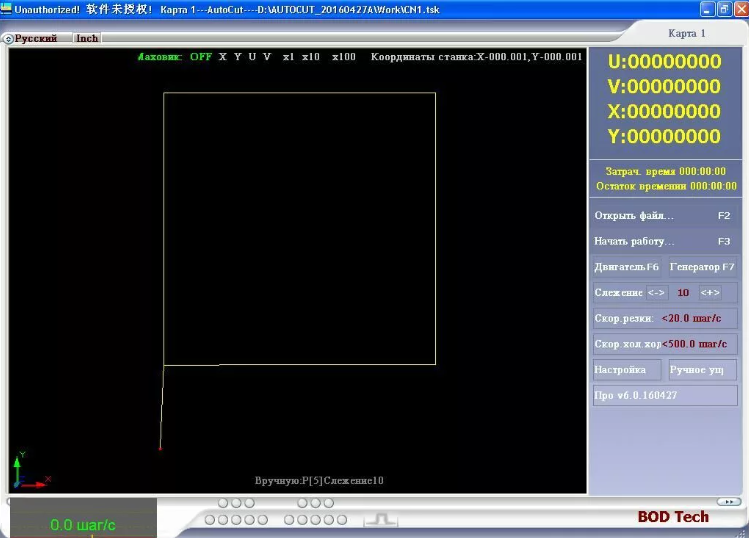Image resolution: width=749 pixels, height=538 pixels.
Task: Click the pulse waveform icon
Action: click(380, 519)
